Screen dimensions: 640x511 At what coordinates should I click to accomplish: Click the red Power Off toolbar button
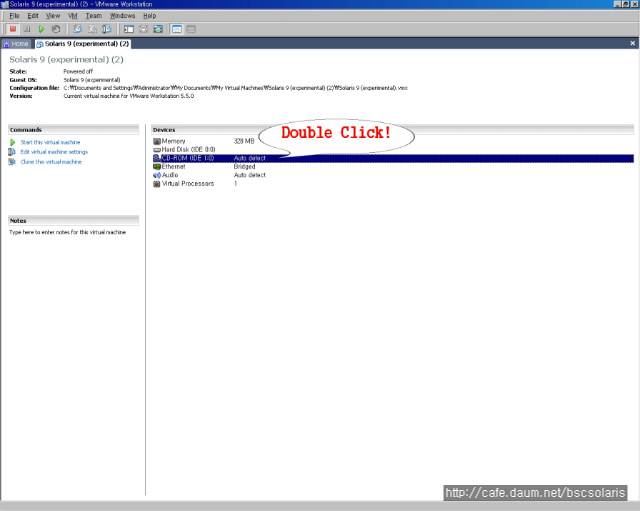(x=13, y=29)
